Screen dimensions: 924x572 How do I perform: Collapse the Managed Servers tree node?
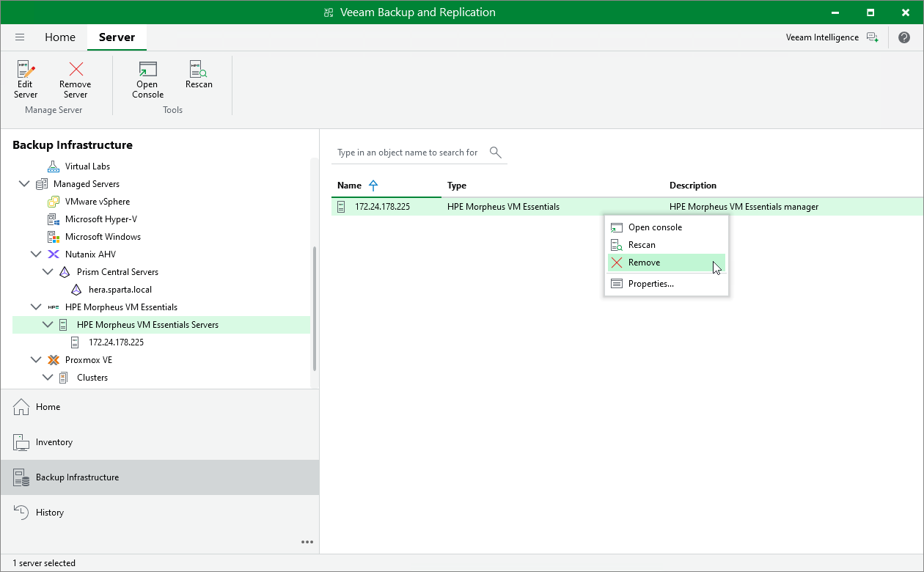click(x=24, y=184)
